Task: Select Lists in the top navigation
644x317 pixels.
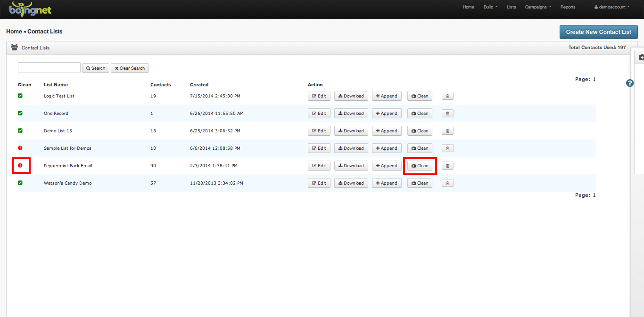Action: [x=511, y=7]
